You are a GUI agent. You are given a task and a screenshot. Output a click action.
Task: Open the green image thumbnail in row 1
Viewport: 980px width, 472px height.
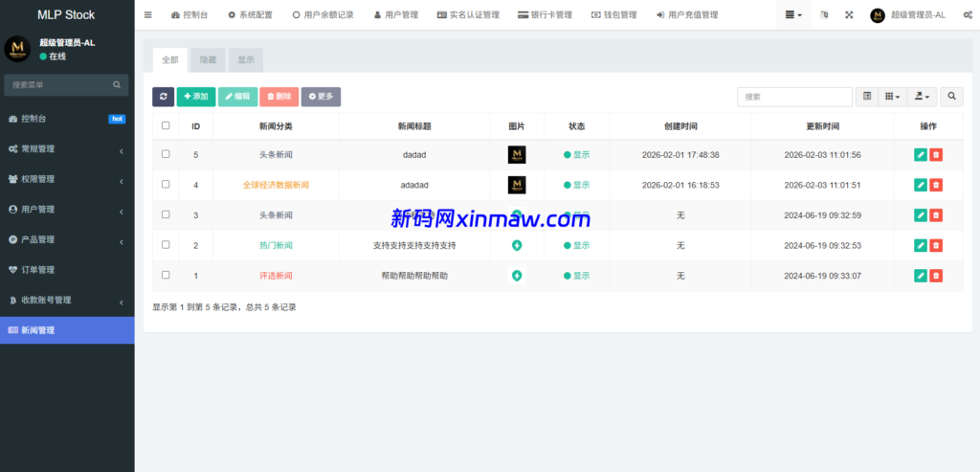[x=517, y=276]
